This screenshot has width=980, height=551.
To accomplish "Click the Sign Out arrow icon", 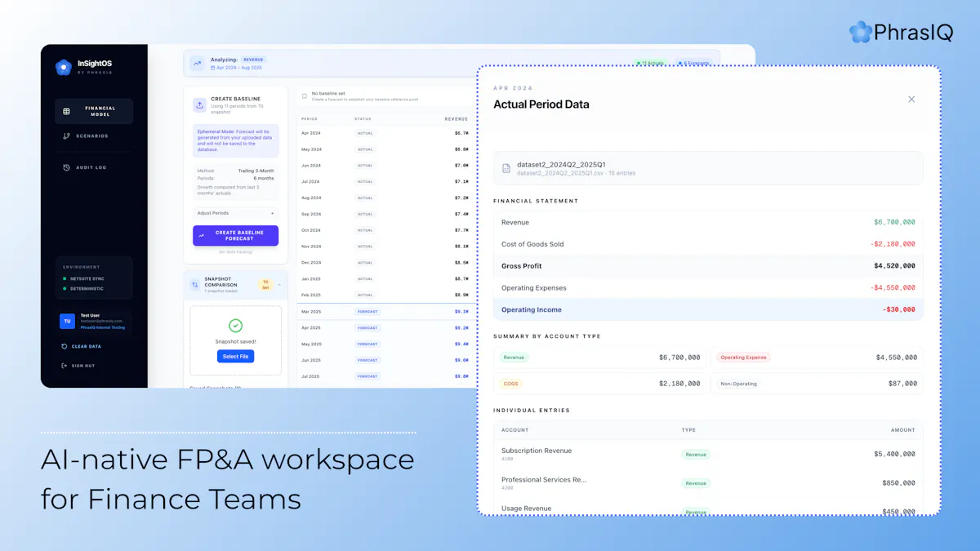I will (65, 366).
